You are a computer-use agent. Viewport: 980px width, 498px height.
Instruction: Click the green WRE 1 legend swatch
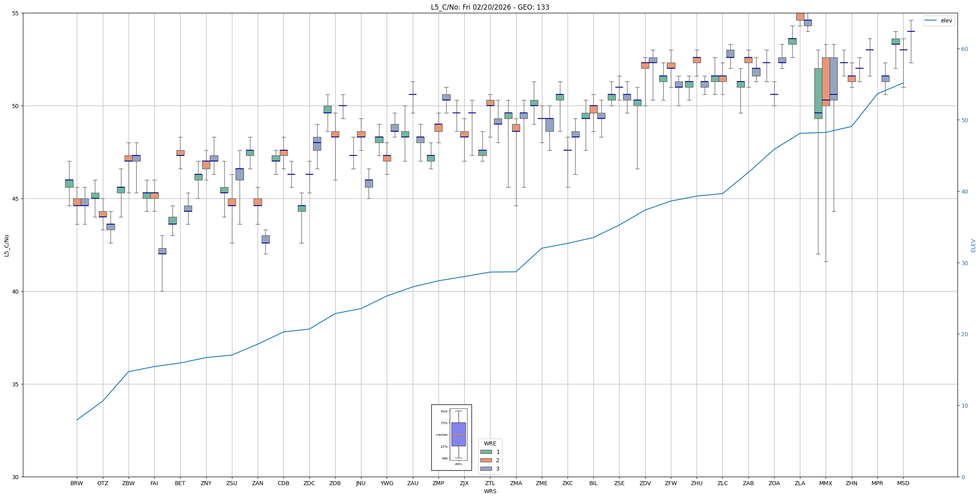tap(486, 452)
